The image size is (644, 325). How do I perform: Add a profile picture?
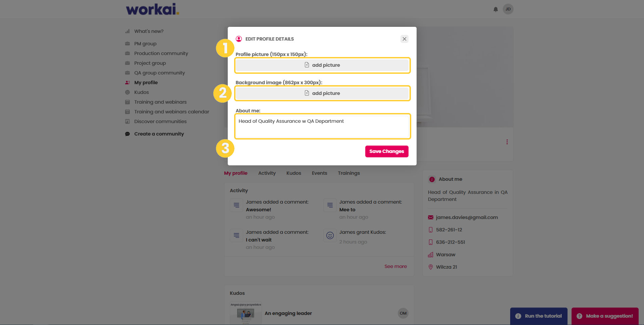322,65
